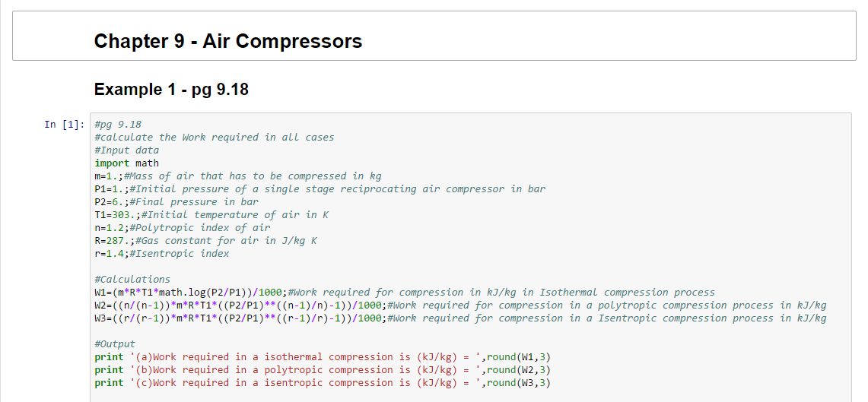Click the '#Calculations' comment line
Screen dimensions: 868x402
click(132, 280)
